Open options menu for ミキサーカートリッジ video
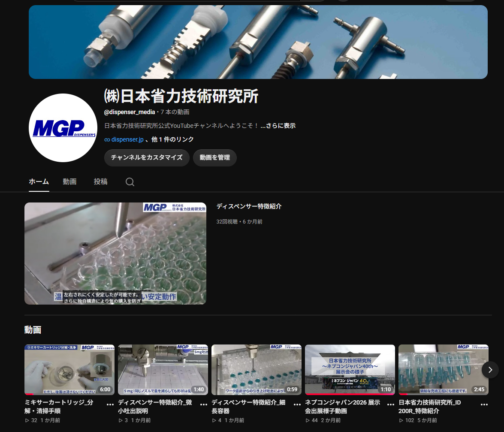The image size is (504, 432). 110,405
